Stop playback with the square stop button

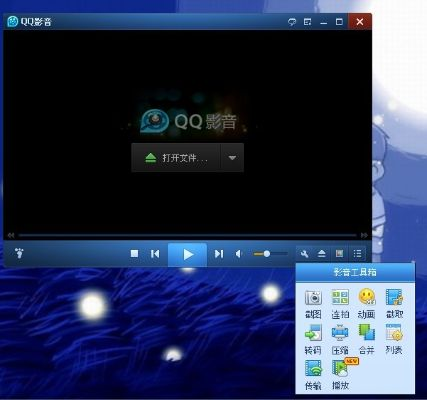tap(134, 254)
